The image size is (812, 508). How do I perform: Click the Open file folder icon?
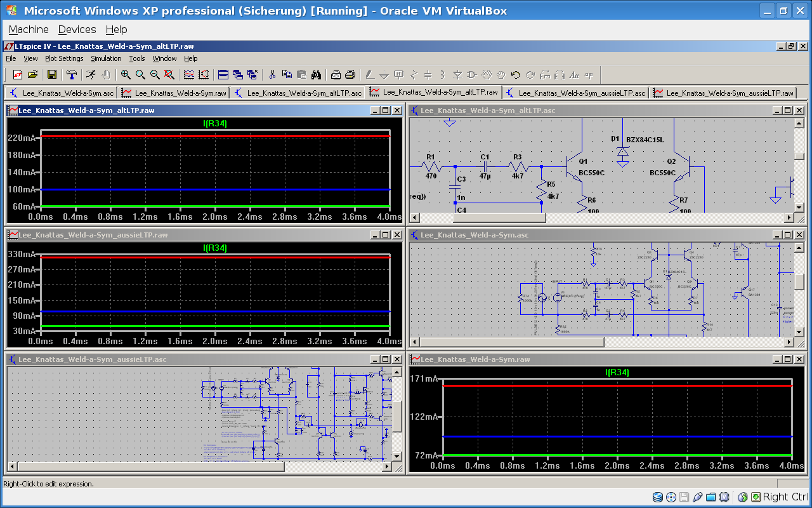pyautogui.click(x=32, y=74)
